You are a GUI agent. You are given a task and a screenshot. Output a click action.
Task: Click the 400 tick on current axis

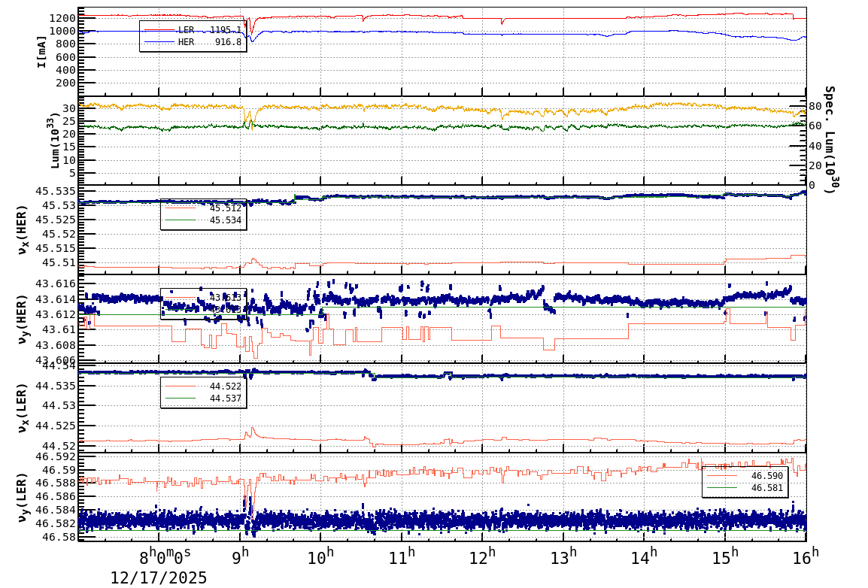(x=65, y=70)
